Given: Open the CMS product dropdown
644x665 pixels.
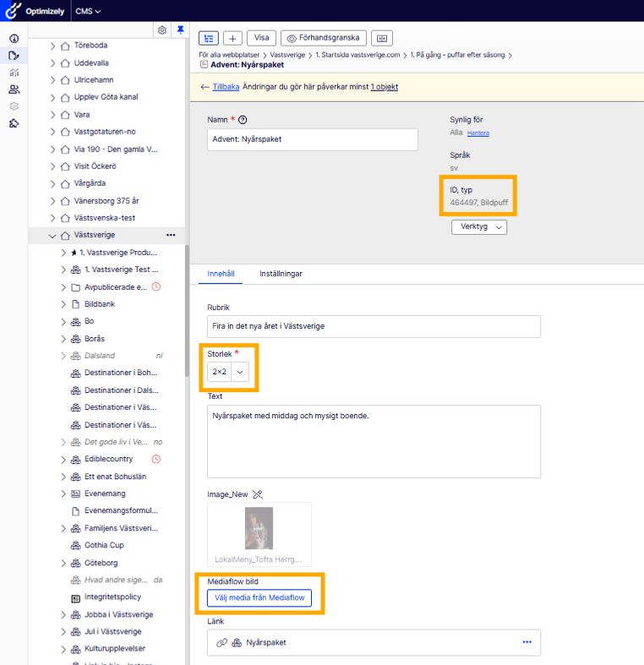Looking at the screenshot, I should [88, 11].
